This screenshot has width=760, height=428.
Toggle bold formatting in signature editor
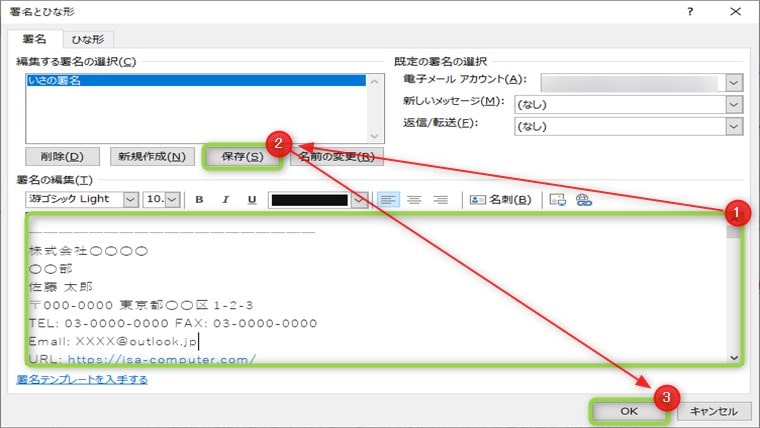(199, 200)
